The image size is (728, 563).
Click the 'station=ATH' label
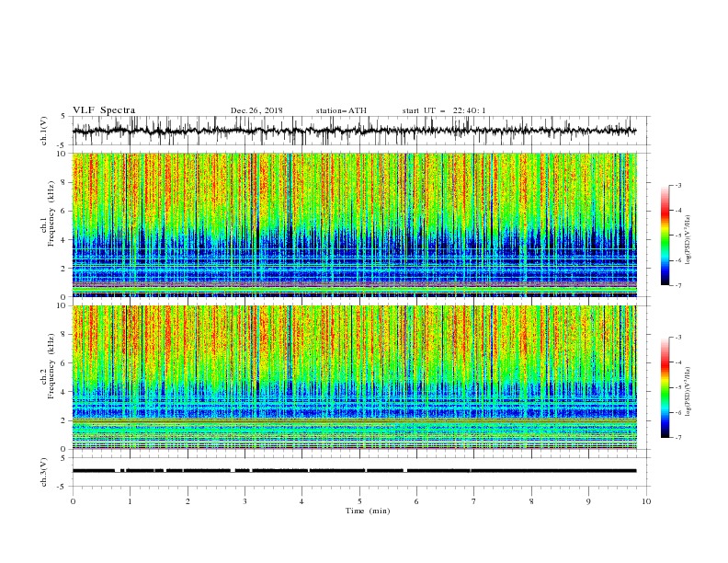[341, 110]
